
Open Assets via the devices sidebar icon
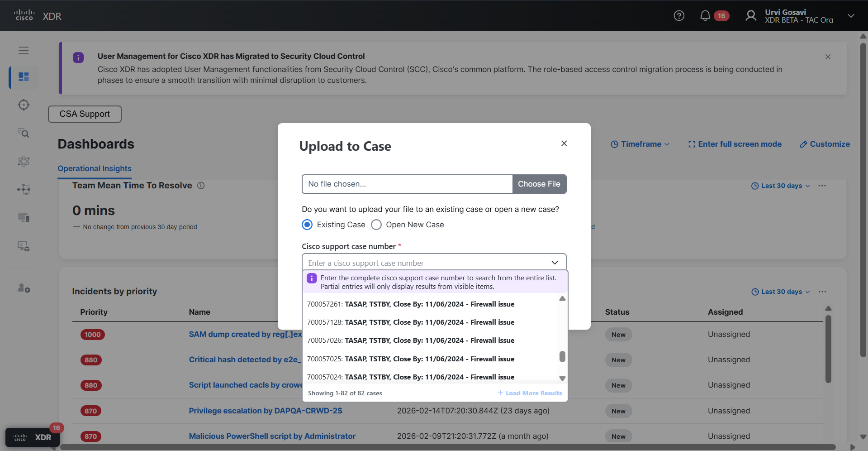coord(24,217)
